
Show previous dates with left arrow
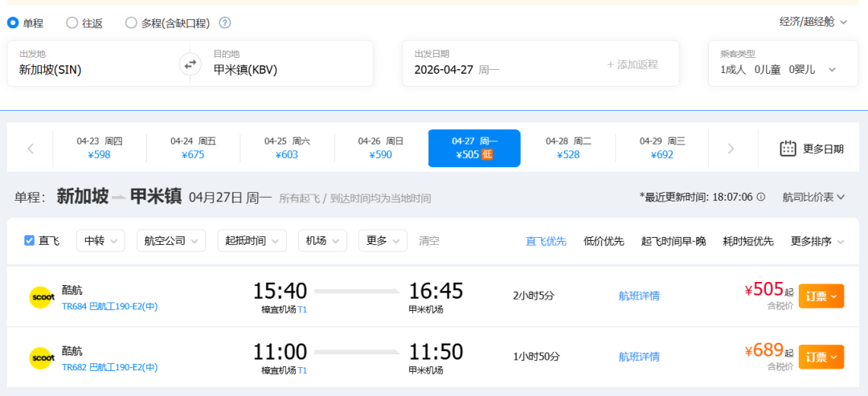[x=31, y=149]
